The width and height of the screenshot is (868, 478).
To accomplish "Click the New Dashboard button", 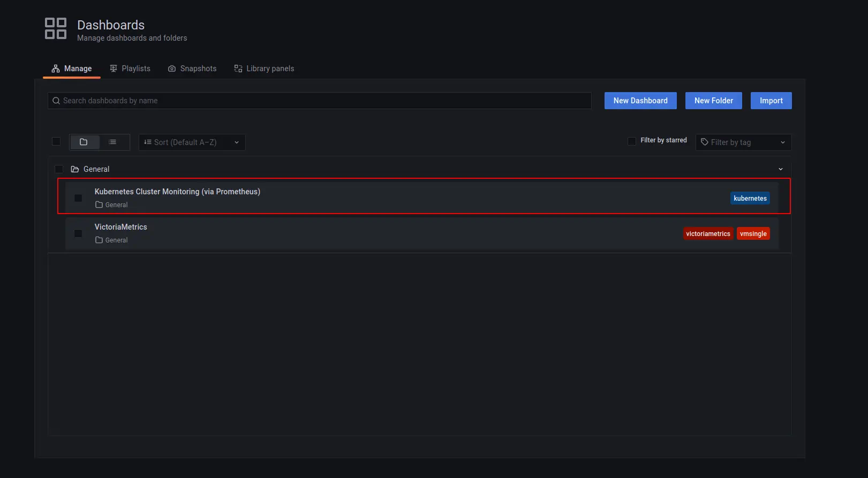I will 640,101.
